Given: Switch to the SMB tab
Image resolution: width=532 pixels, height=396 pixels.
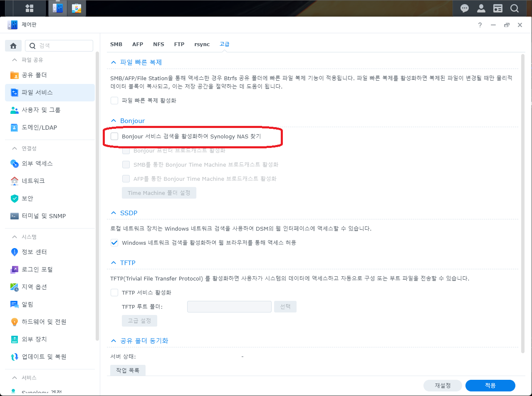Looking at the screenshot, I should (x=116, y=44).
